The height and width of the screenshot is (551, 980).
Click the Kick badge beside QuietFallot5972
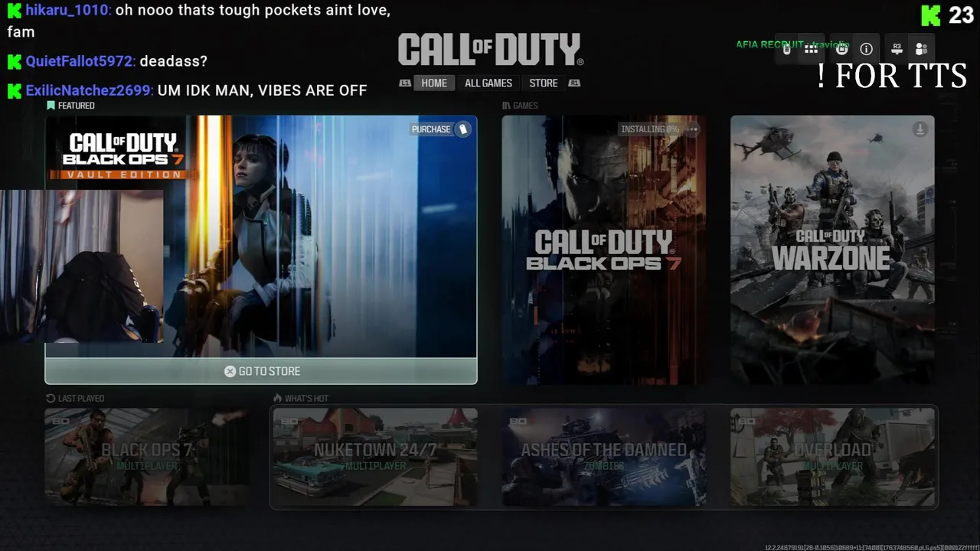tap(15, 61)
